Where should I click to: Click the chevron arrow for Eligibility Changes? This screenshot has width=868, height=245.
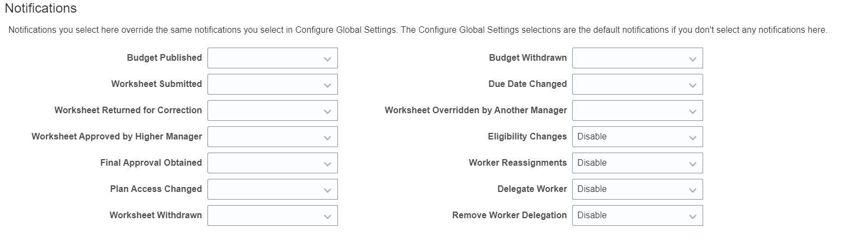click(693, 138)
